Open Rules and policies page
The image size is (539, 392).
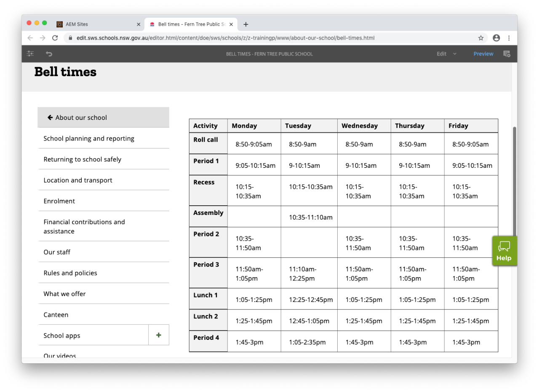coord(103,273)
